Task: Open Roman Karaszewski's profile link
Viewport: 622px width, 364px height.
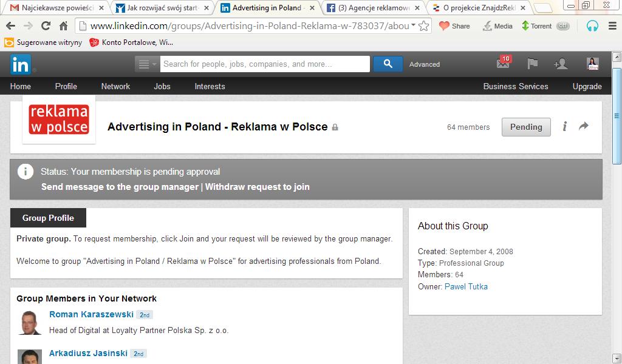Action: [91, 314]
